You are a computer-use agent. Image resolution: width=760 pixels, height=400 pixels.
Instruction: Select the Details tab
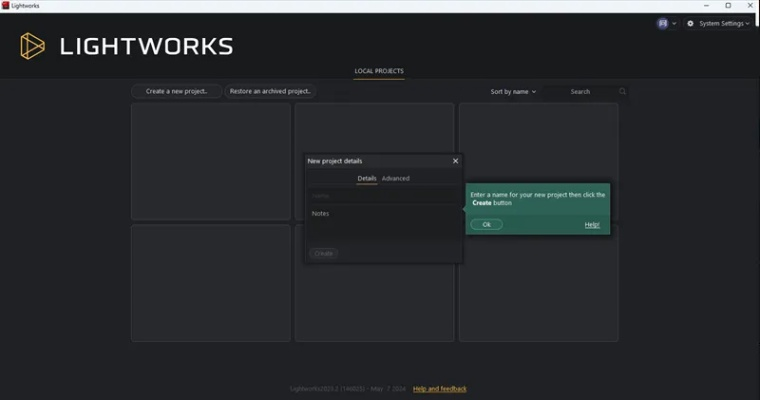tap(367, 179)
